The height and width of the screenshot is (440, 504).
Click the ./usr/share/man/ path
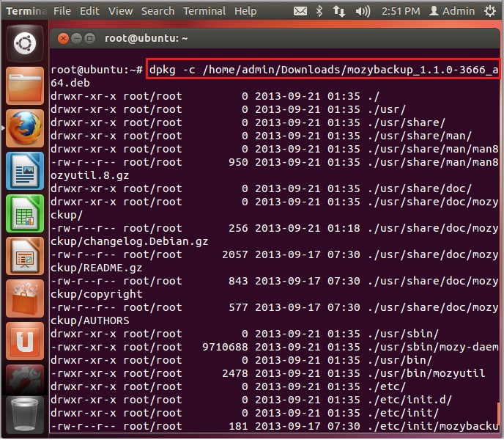[x=420, y=136]
